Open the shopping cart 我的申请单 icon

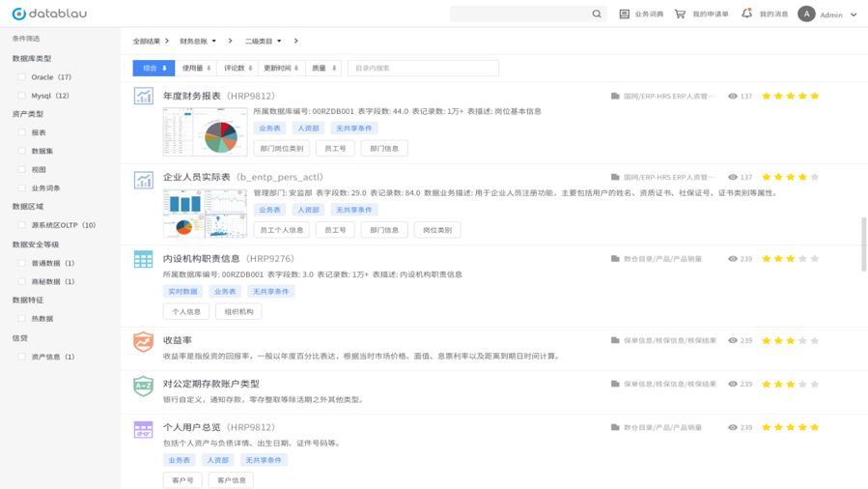coord(680,14)
